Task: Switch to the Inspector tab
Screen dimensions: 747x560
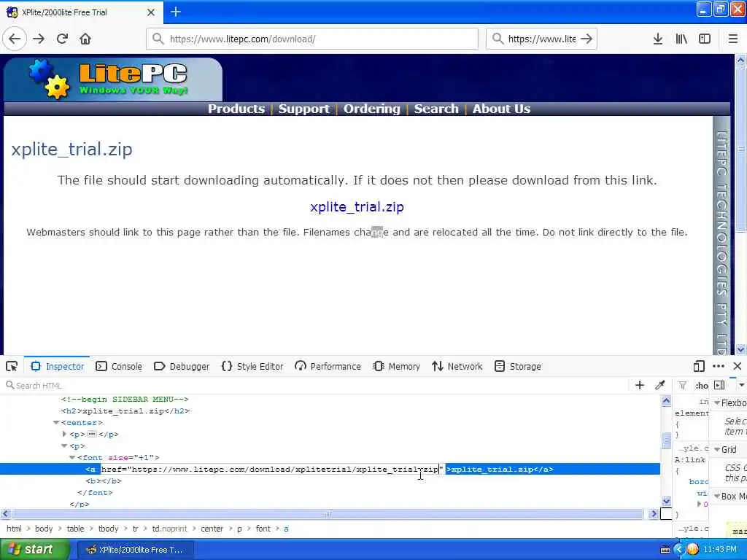Action: coord(57,366)
